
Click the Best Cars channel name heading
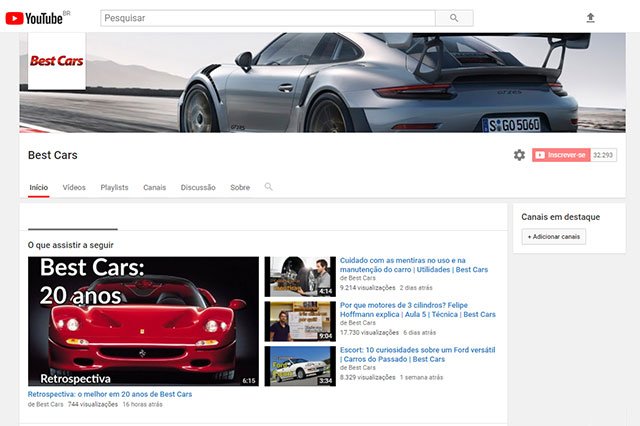(53, 155)
